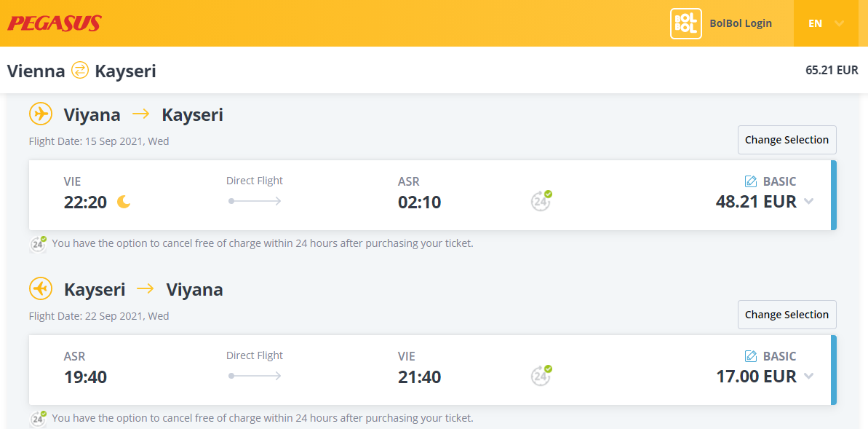The width and height of the screenshot is (868, 429).
Task: Open the BolBol logo icon
Action: click(x=686, y=23)
